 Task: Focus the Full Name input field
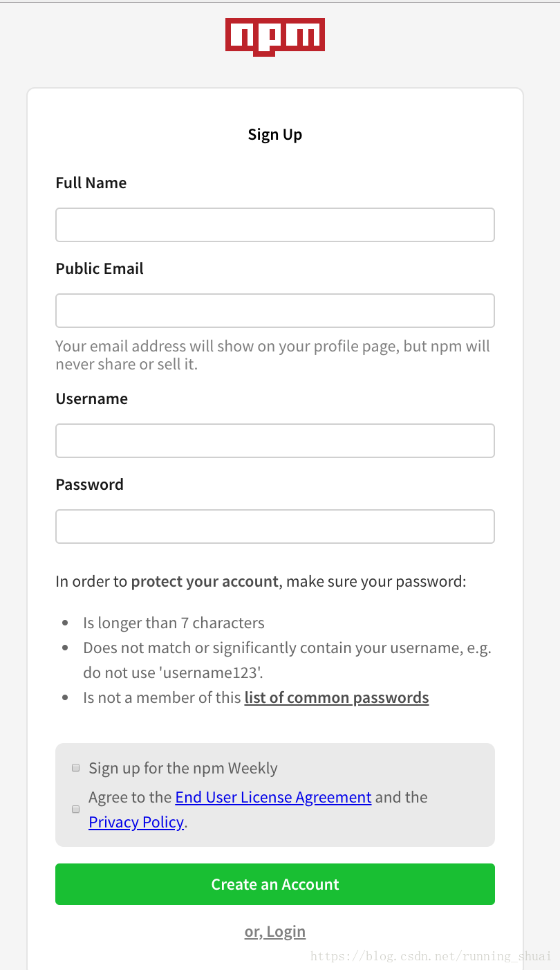[275, 225]
